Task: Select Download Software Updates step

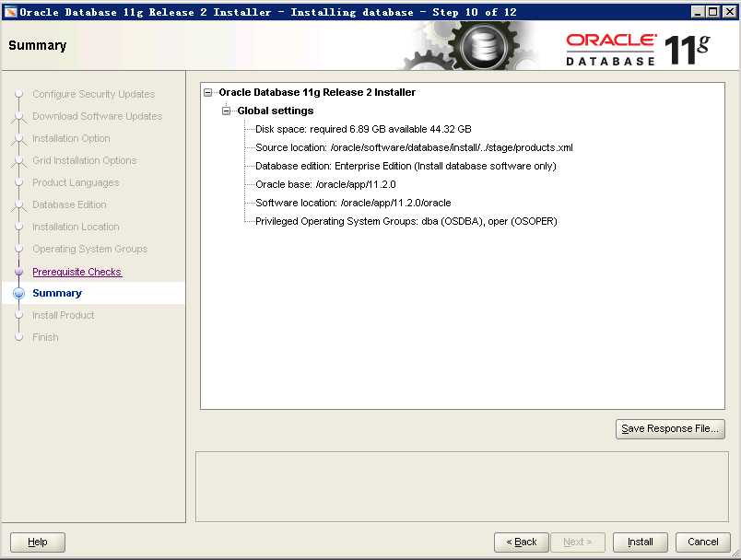Action: (x=98, y=116)
